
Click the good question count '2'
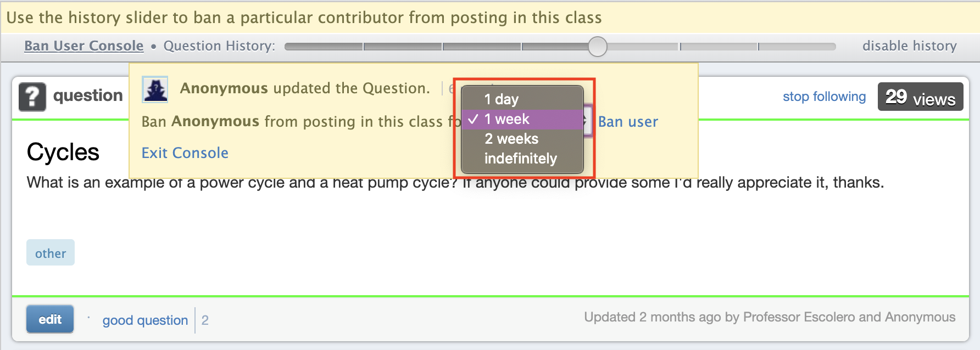click(x=204, y=320)
